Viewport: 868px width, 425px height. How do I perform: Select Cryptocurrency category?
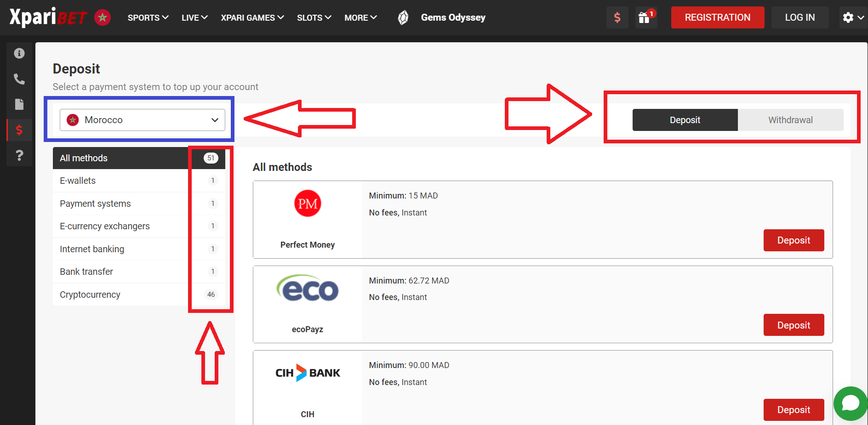point(139,295)
